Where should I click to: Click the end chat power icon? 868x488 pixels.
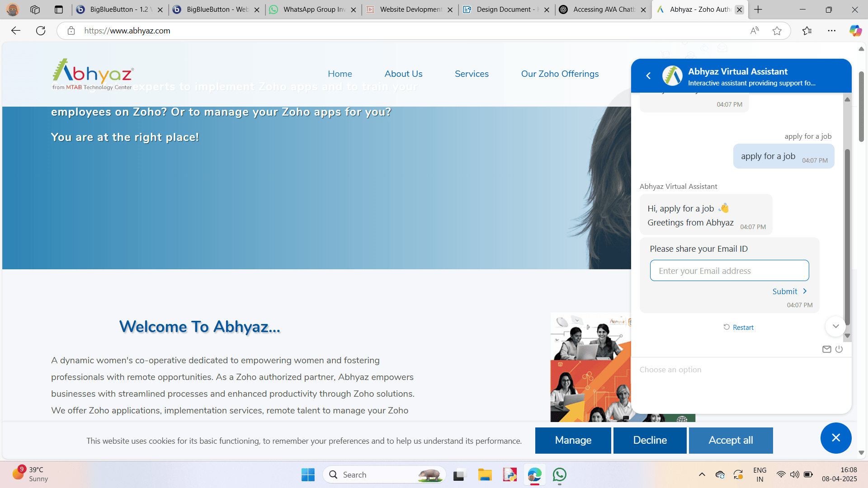tap(839, 349)
